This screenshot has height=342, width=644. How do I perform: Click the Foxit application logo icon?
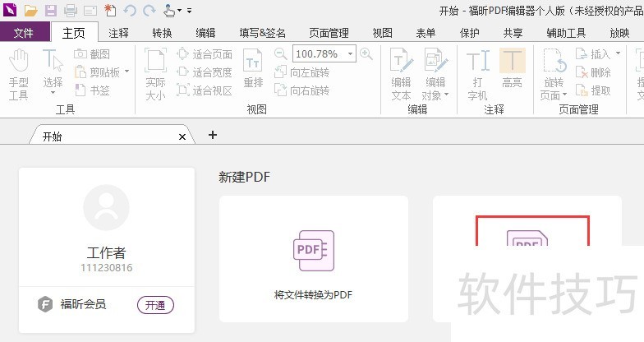tap(10, 10)
